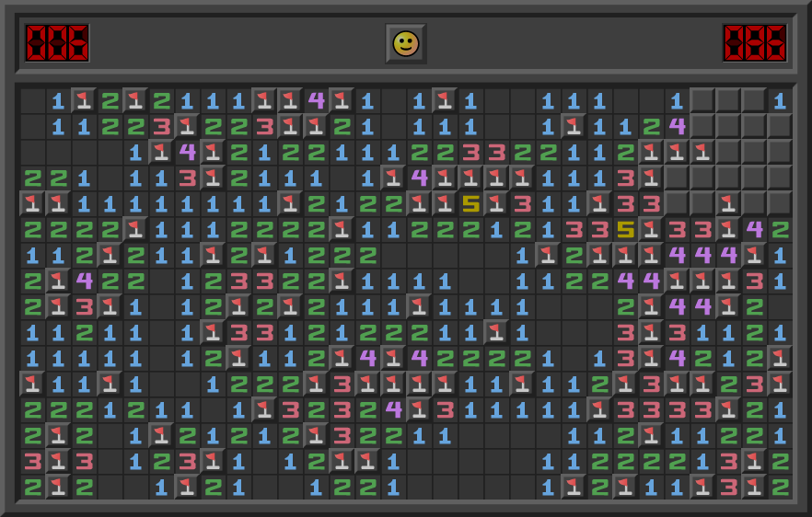Image resolution: width=812 pixels, height=517 pixels.
Task: Click the smiley face reset button
Action: click(x=405, y=43)
